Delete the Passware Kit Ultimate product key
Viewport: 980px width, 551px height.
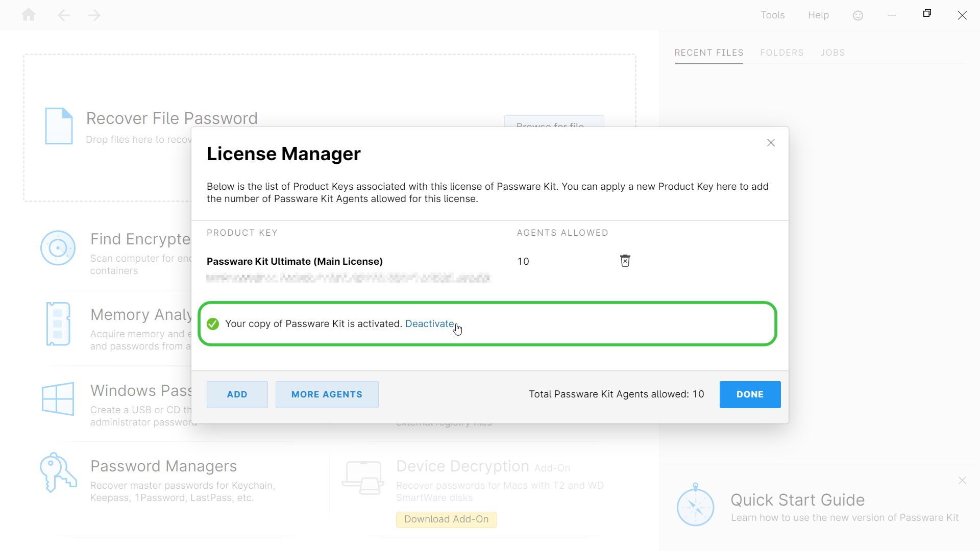point(625,261)
